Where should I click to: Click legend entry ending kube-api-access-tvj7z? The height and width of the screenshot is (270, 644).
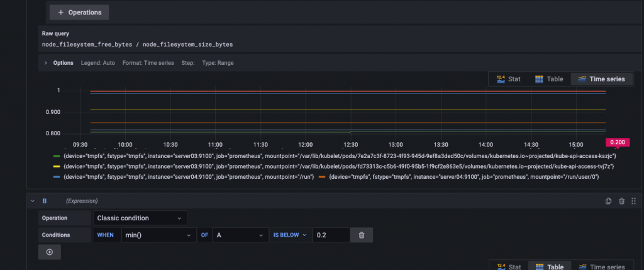tap(339, 166)
